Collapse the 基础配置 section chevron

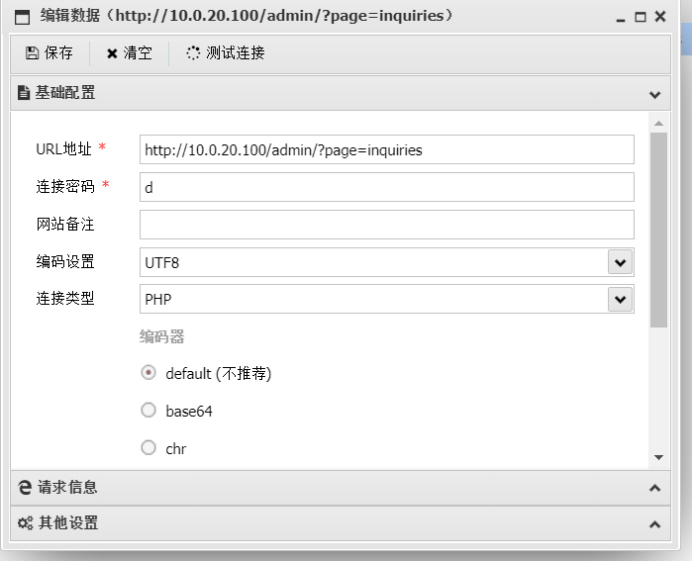(655, 94)
